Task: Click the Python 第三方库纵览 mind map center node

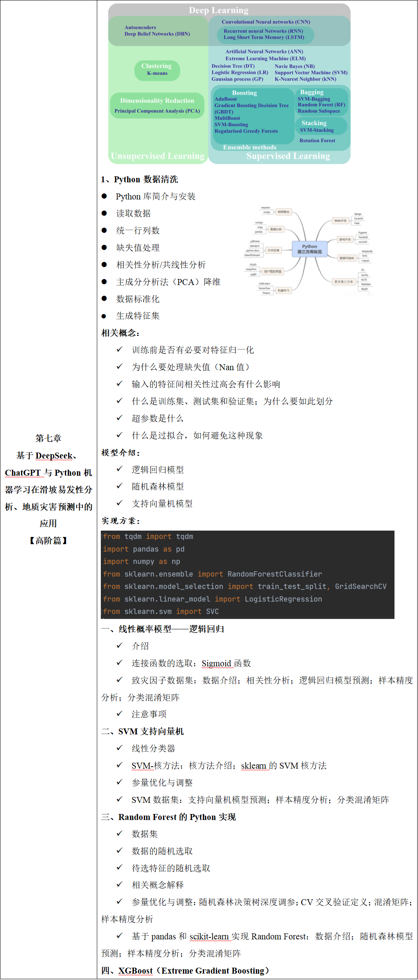Action: [310, 249]
